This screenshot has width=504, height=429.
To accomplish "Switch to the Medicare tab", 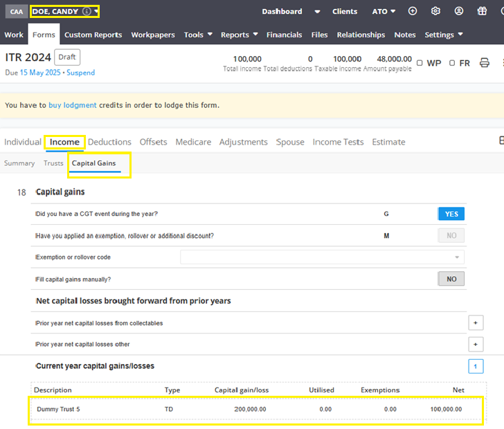I will [193, 142].
